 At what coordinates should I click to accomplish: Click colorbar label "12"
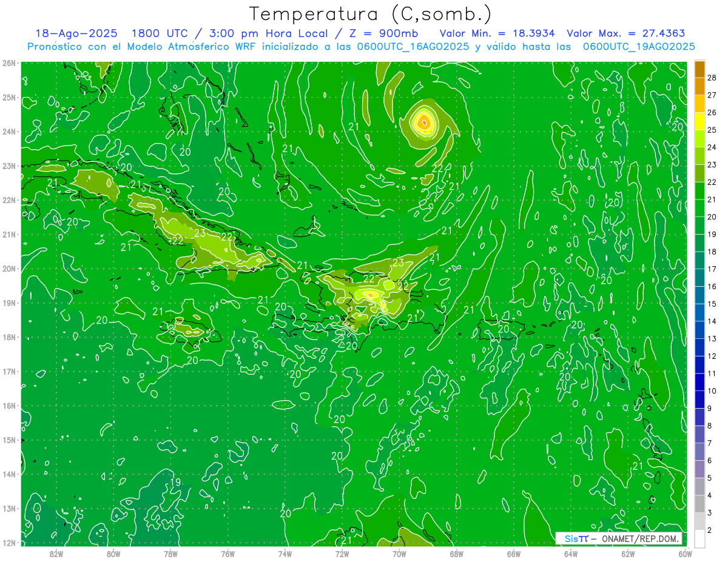(x=712, y=356)
